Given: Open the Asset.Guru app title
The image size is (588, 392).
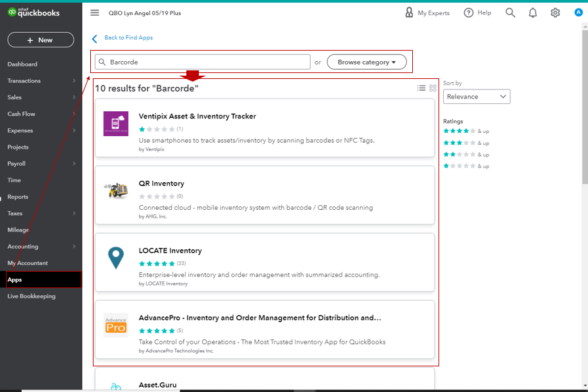Looking at the screenshot, I should pyautogui.click(x=157, y=385).
